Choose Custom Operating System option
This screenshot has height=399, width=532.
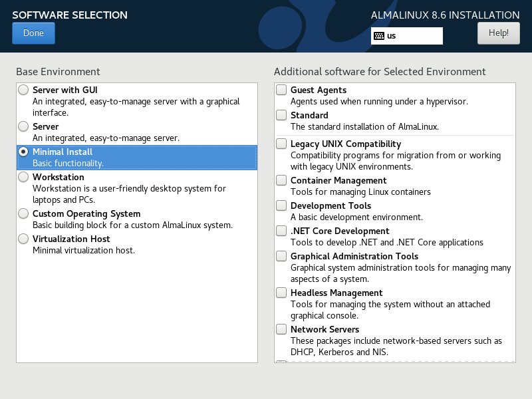[23, 213]
